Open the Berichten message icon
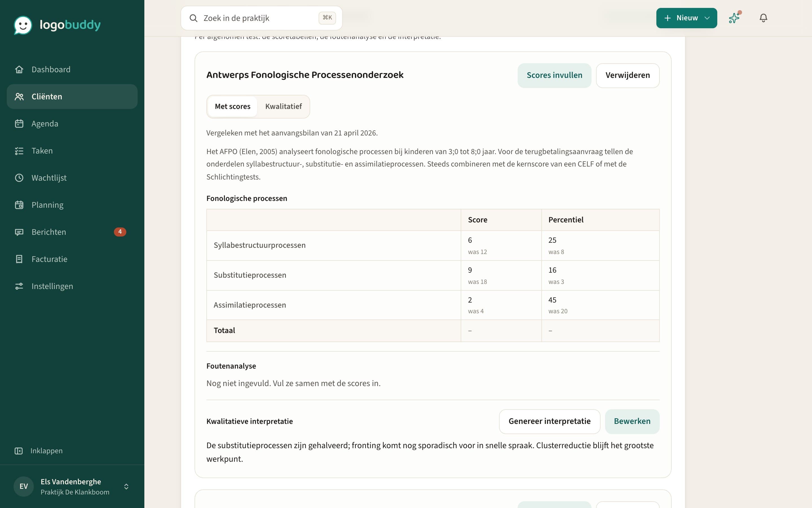 coord(19,232)
